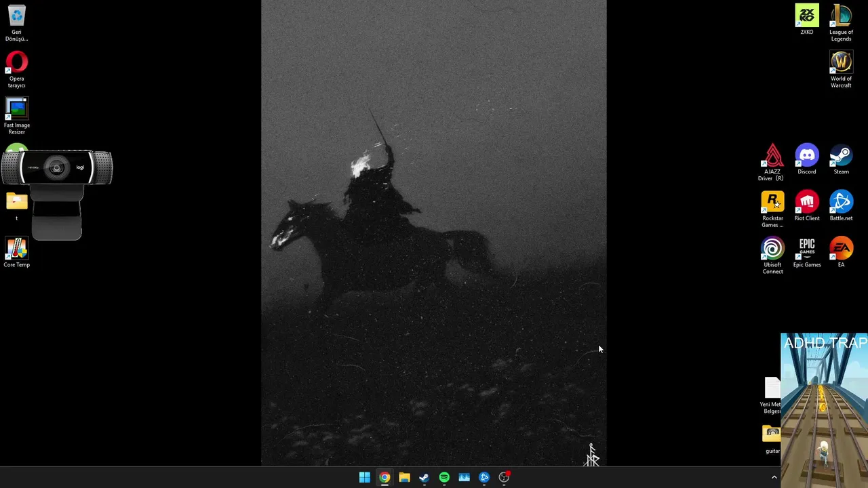The width and height of the screenshot is (868, 488).
Task: Launch the Steam desktop shortcut
Action: pyautogui.click(x=841, y=159)
